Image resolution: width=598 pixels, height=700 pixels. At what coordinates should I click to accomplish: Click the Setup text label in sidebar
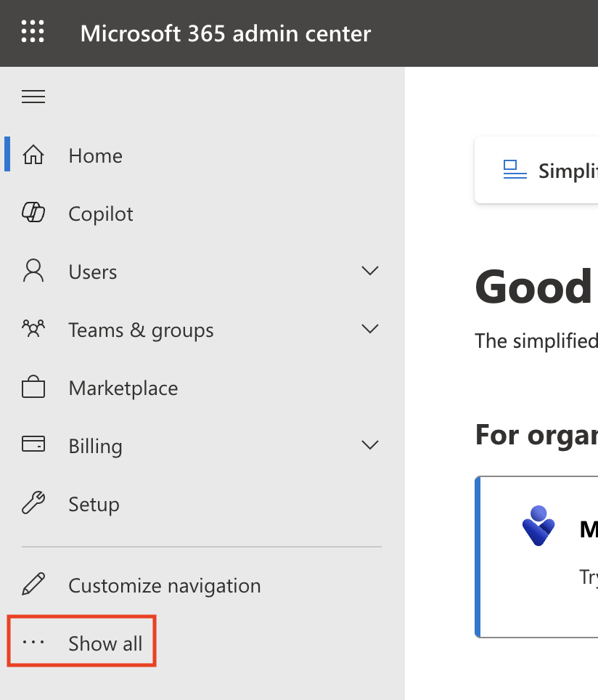pos(94,504)
